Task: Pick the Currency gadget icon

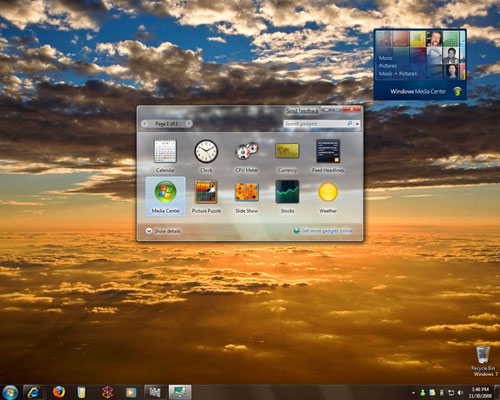Action: coord(287,151)
